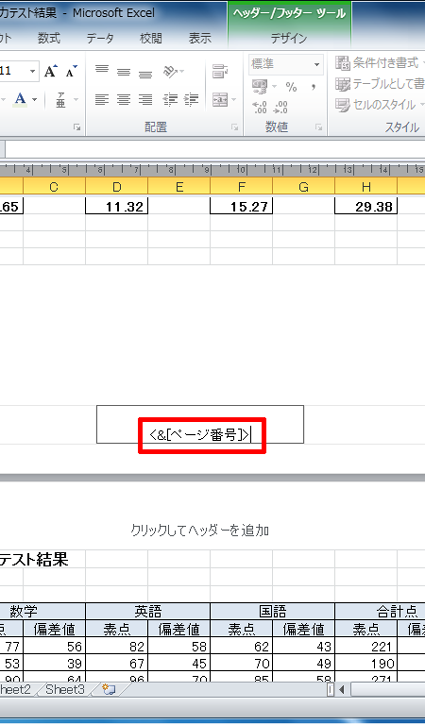Align text to the top
Viewport: 425px width, 725px height.
(x=102, y=71)
